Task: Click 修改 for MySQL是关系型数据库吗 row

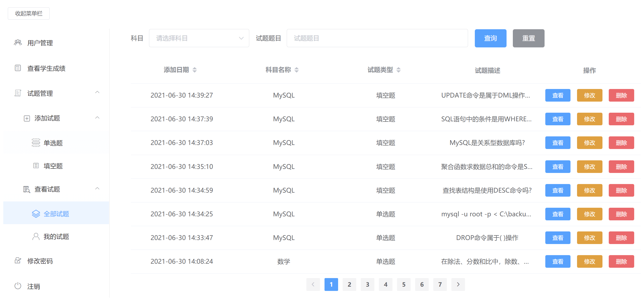Action: pyautogui.click(x=589, y=143)
